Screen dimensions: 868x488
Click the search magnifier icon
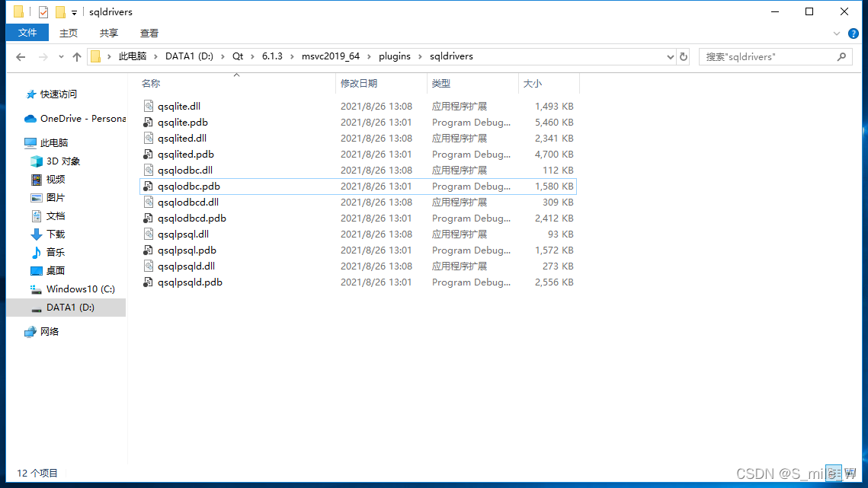(x=841, y=56)
